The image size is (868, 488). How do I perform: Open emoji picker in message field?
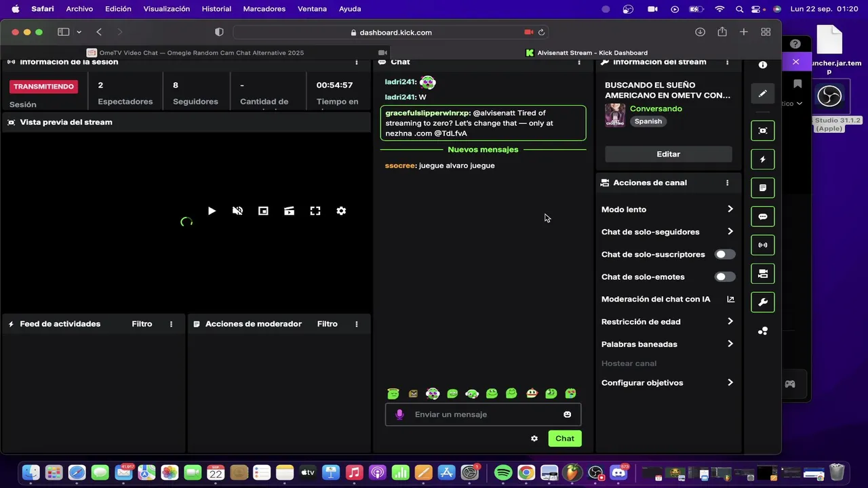point(568,414)
